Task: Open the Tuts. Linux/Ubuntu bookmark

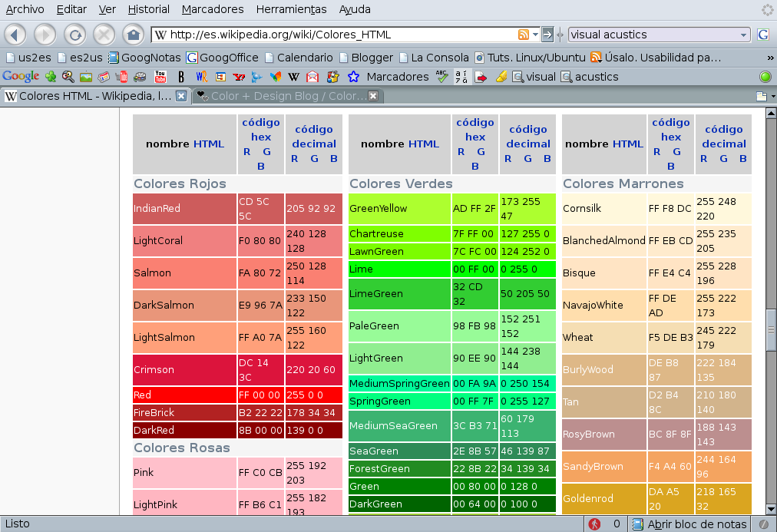Action: click(530, 58)
